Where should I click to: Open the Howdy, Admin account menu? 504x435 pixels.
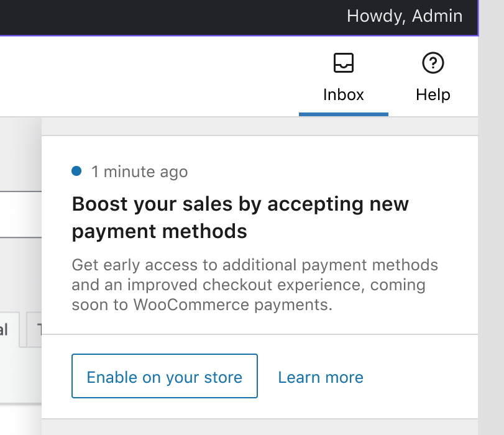point(405,16)
